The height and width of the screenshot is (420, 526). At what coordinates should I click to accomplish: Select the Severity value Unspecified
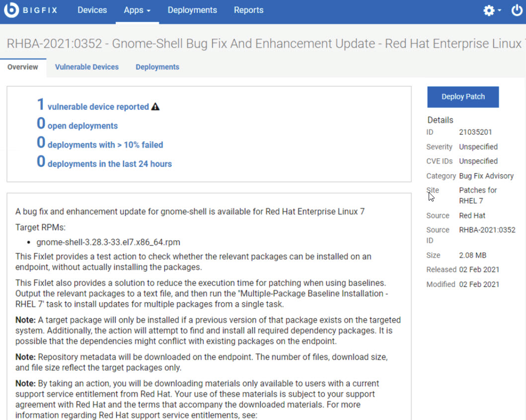coord(478,147)
